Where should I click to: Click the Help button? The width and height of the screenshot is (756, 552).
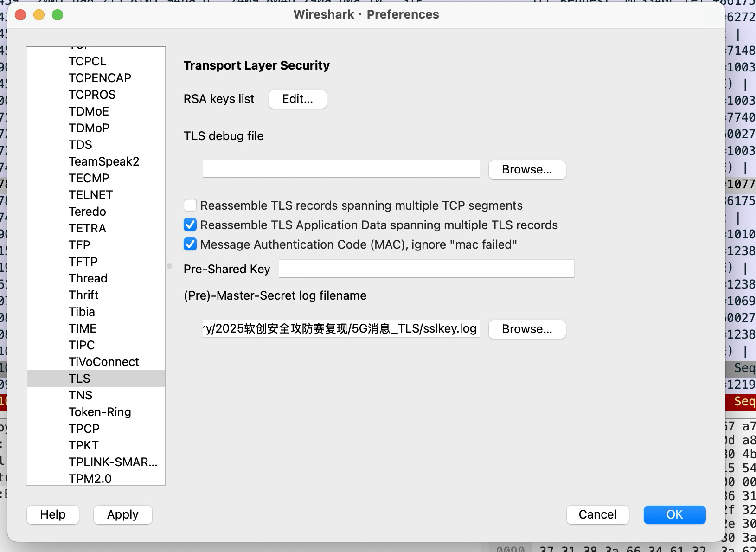(x=53, y=515)
